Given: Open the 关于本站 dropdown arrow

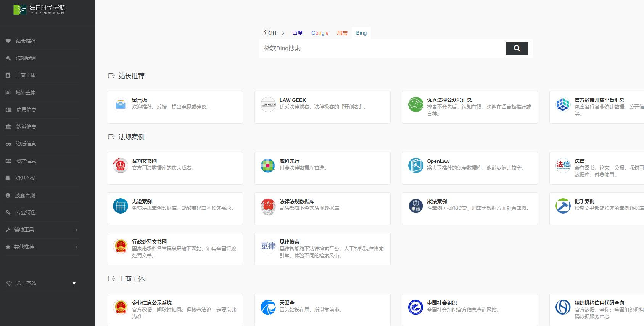Looking at the screenshot, I should (74, 283).
